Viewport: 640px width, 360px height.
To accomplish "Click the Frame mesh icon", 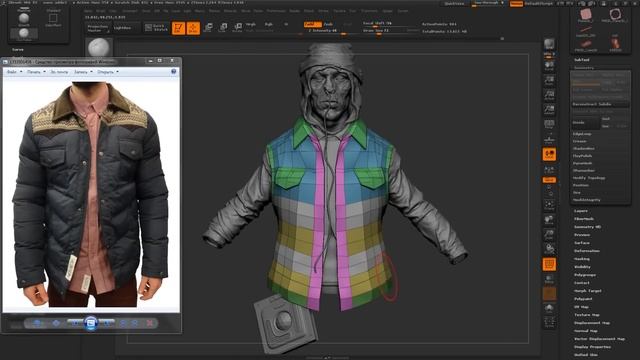I will click(x=549, y=205).
